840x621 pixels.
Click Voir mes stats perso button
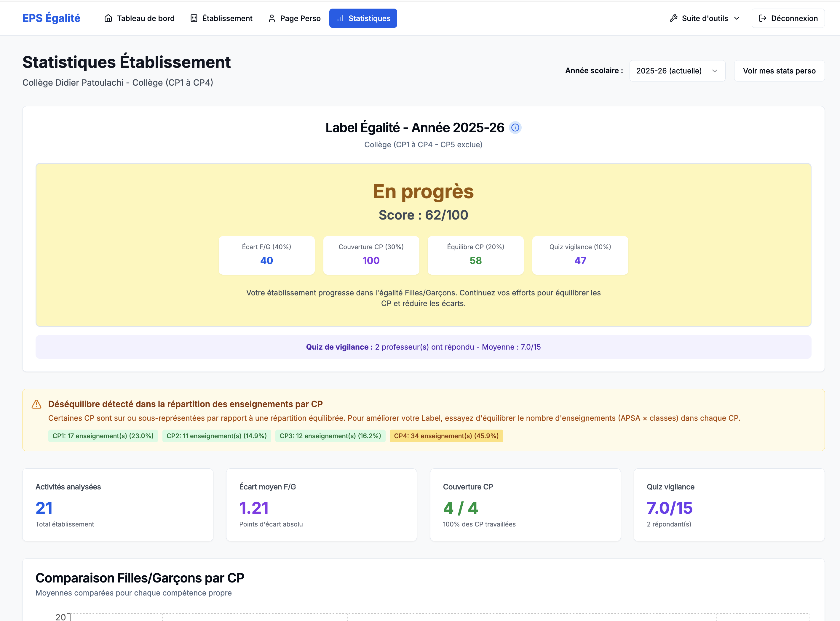coord(779,71)
